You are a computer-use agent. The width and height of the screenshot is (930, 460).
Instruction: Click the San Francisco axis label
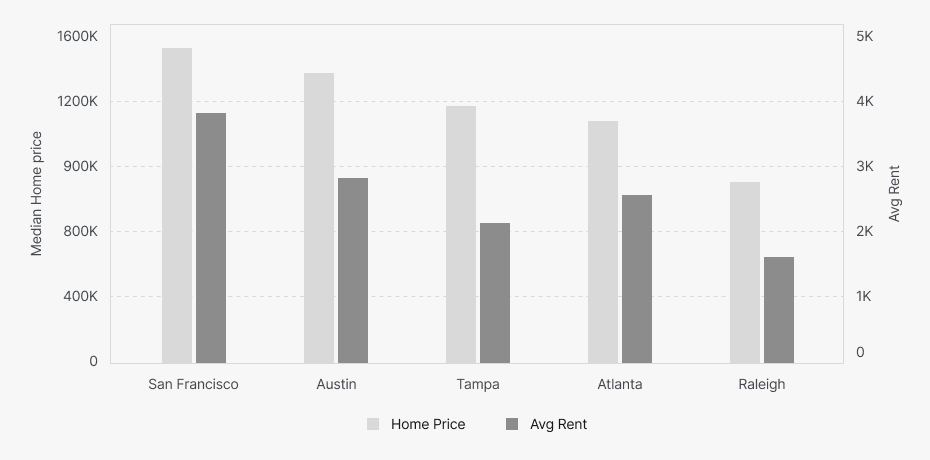[193, 384]
